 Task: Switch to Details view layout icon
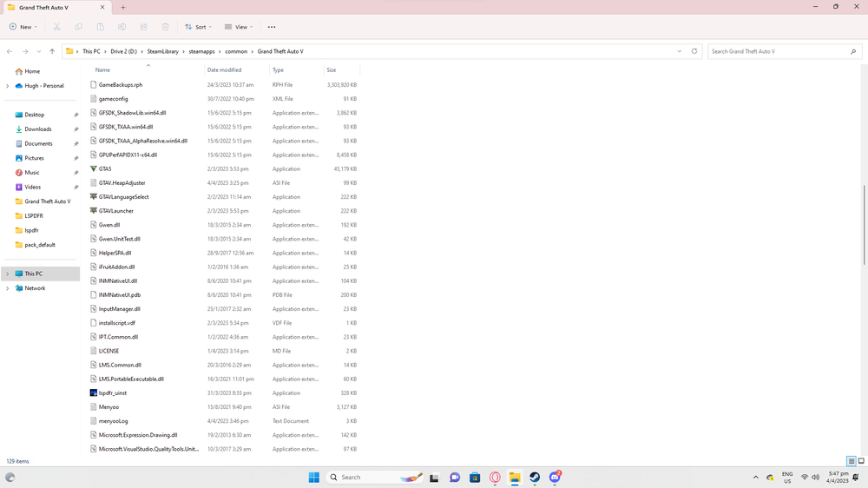851,461
